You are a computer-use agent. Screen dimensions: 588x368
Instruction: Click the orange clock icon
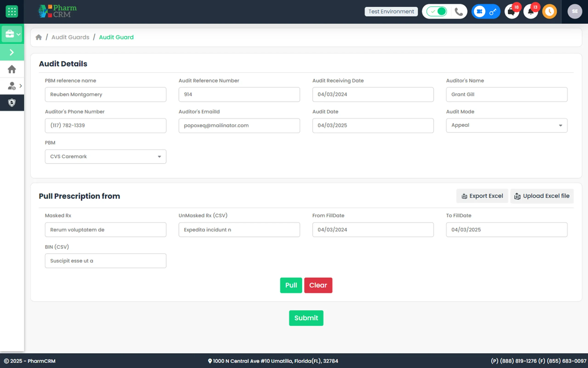point(550,11)
